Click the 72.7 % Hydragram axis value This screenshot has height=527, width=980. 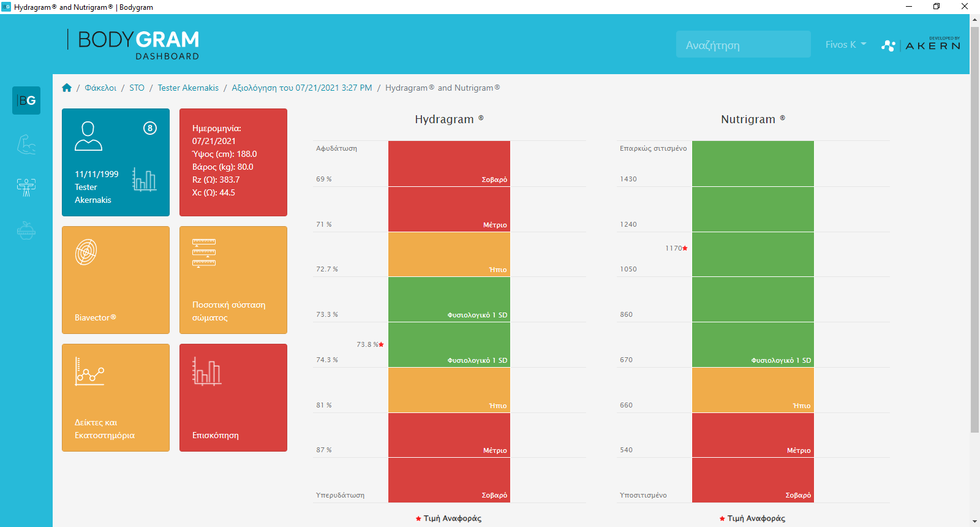pyautogui.click(x=327, y=269)
